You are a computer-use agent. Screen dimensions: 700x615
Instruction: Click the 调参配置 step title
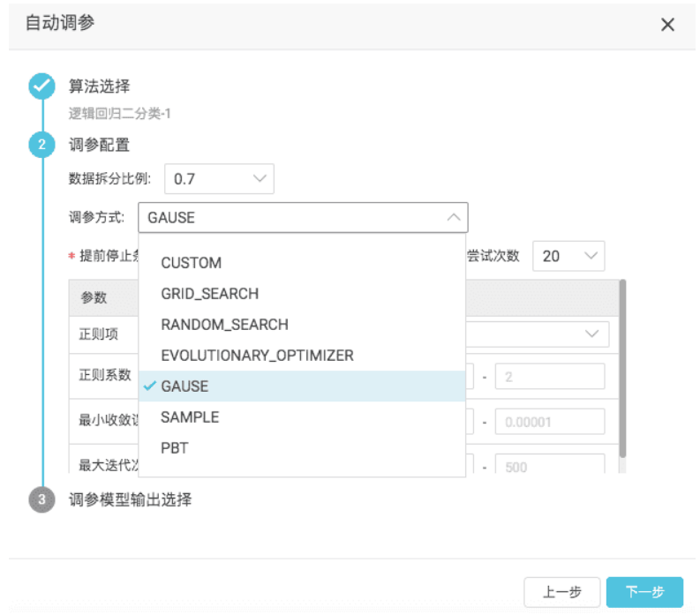(x=99, y=145)
